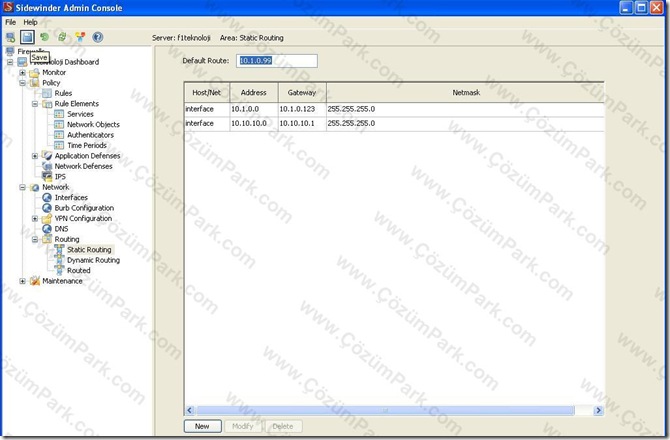The image size is (670, 440).
Task: Click the Services icon in tree
Action: 59,114
